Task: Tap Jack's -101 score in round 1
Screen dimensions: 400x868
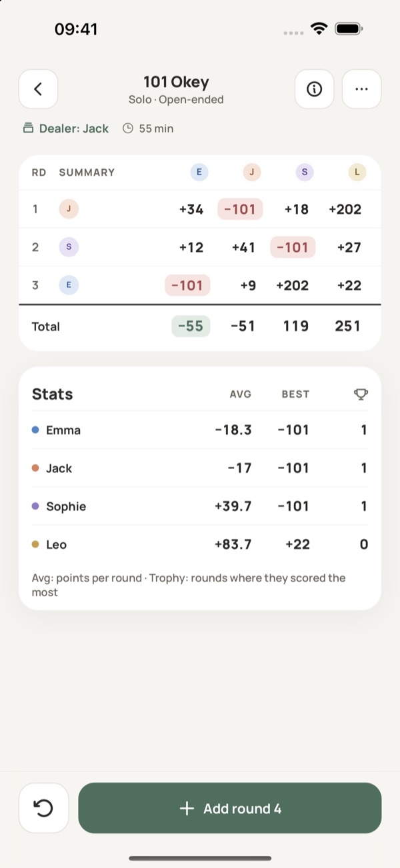Action: 240,209
